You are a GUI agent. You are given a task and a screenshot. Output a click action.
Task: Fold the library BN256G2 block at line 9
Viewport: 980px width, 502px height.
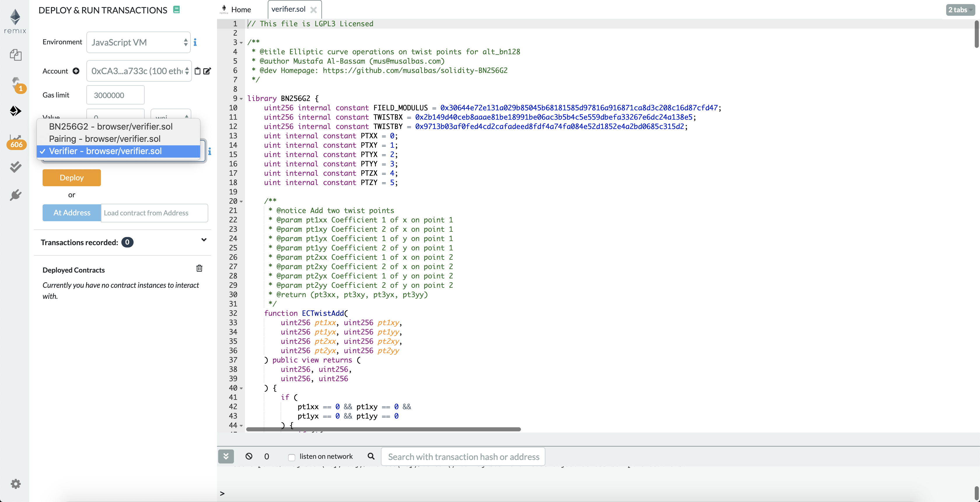coord(241,99)
